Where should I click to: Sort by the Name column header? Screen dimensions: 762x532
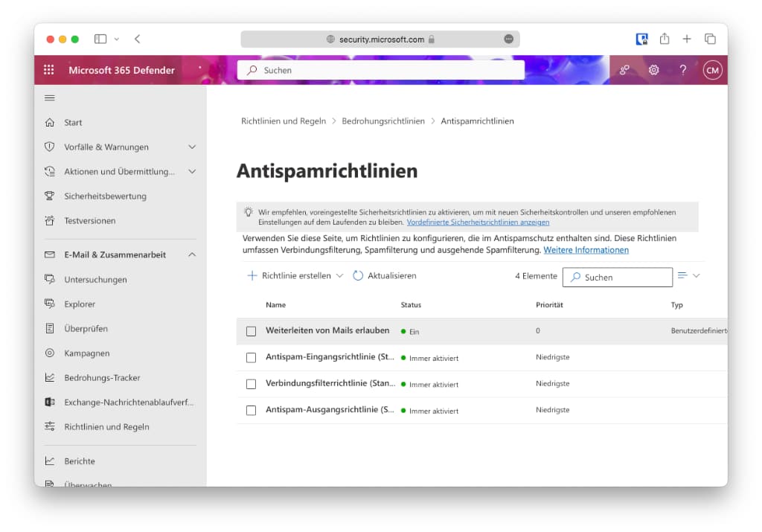[275, 304]
